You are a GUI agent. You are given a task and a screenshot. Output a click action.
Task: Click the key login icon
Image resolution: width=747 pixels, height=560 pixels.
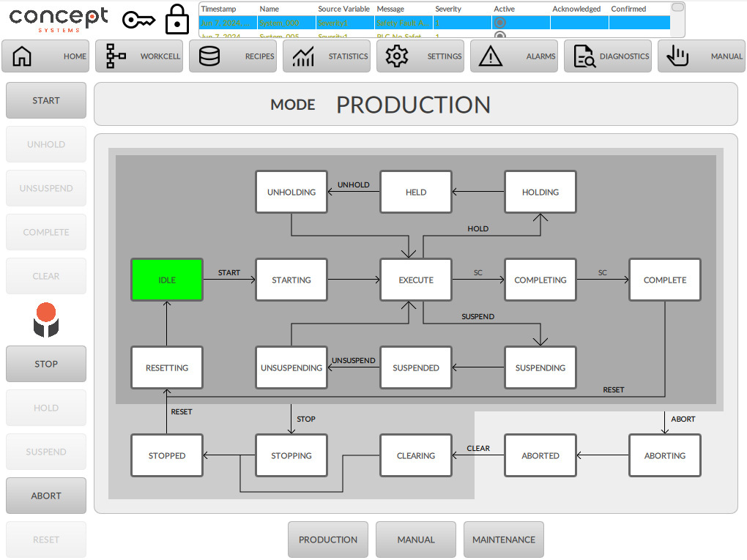[x=138, y=20]
